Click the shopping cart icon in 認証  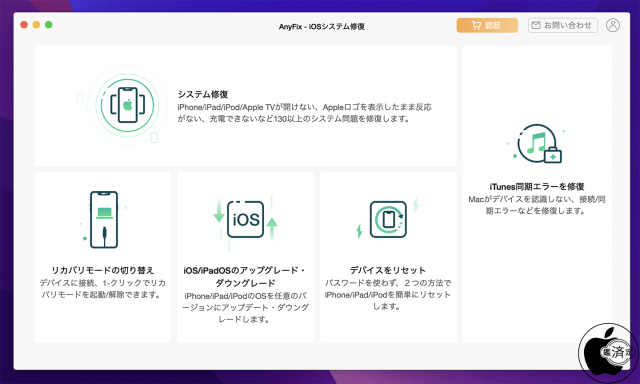476,25
